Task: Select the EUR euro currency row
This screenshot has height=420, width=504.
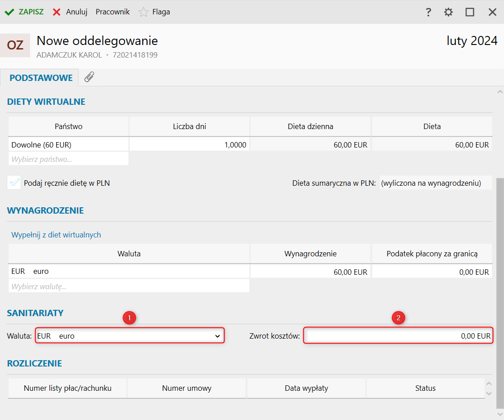Action: pyautogui.click(x=129, y=271)
